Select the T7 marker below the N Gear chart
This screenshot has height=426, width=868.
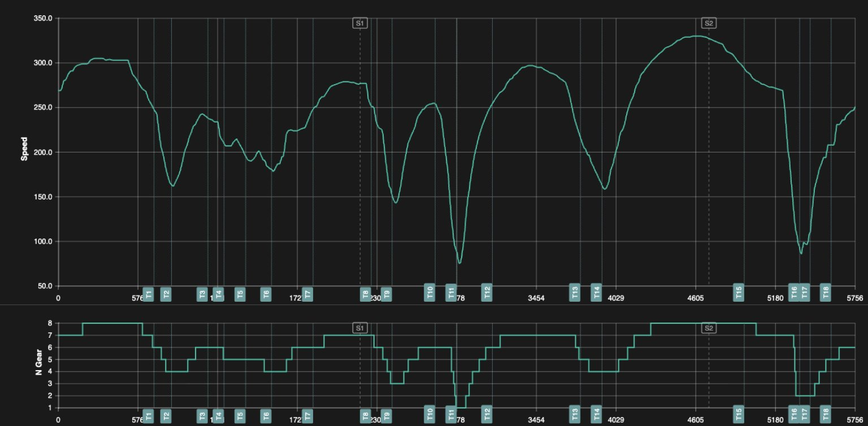pyautogui.click(x=307, y=416)
